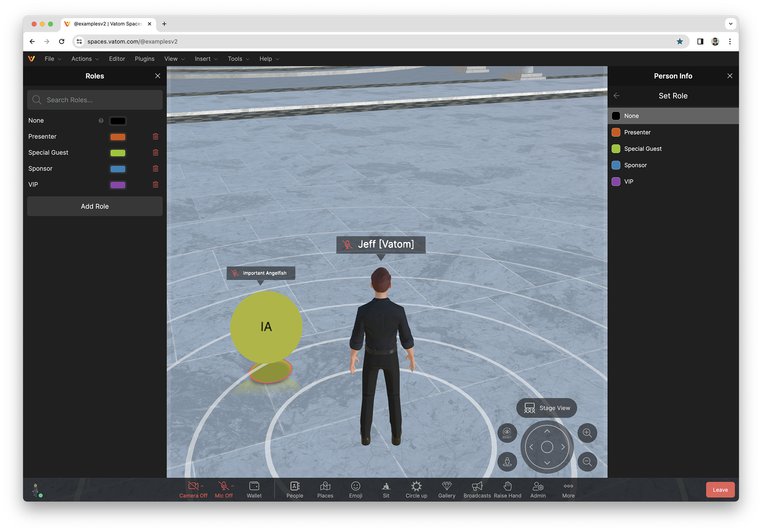Bookmark the page with the star icon
This screenshot has height=532, width=762.
click(680, 41)
